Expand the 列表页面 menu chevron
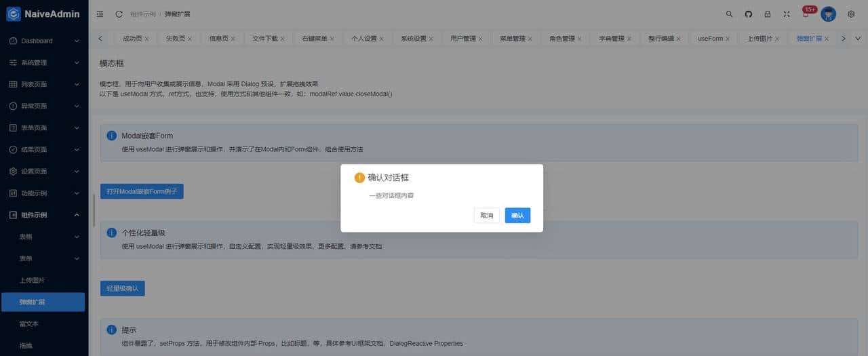868x356 pixels. tap(77, 84)
